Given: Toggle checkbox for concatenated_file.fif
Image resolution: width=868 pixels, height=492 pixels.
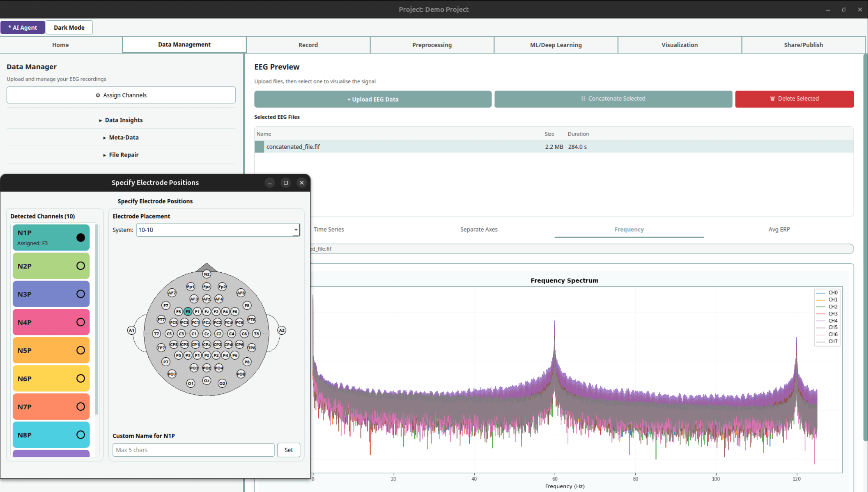Looking at the screenshot, I should tap(259, 147).
